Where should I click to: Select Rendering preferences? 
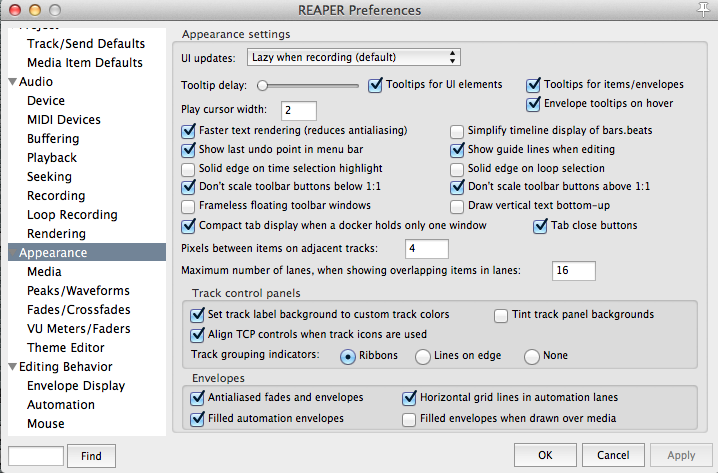pos(56,234)
